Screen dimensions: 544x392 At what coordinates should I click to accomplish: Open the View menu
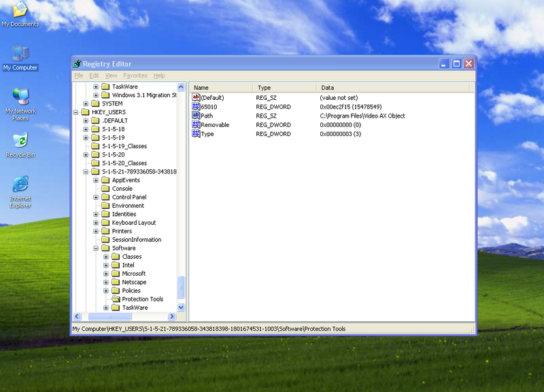(111, 75)
